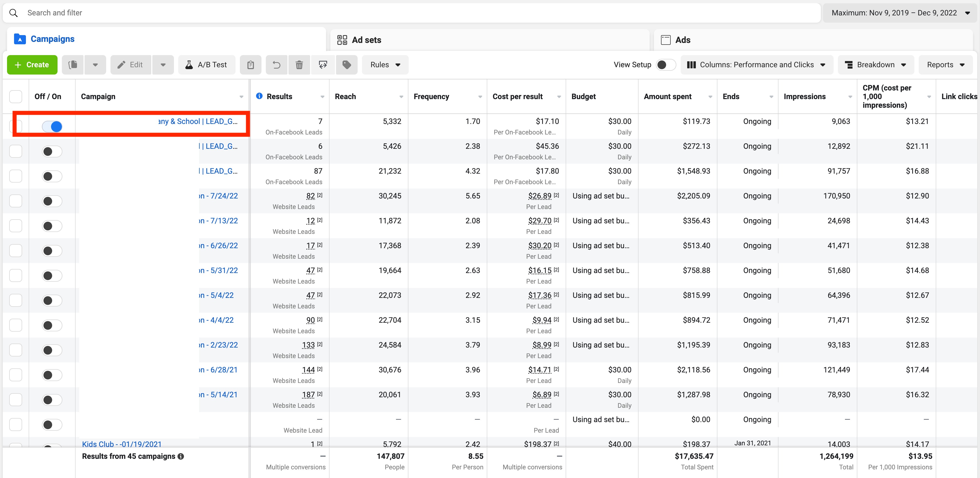
Task: Turn off the active School LEAD_G campaign
Action: pyautogui.click(x=52, y=126)
